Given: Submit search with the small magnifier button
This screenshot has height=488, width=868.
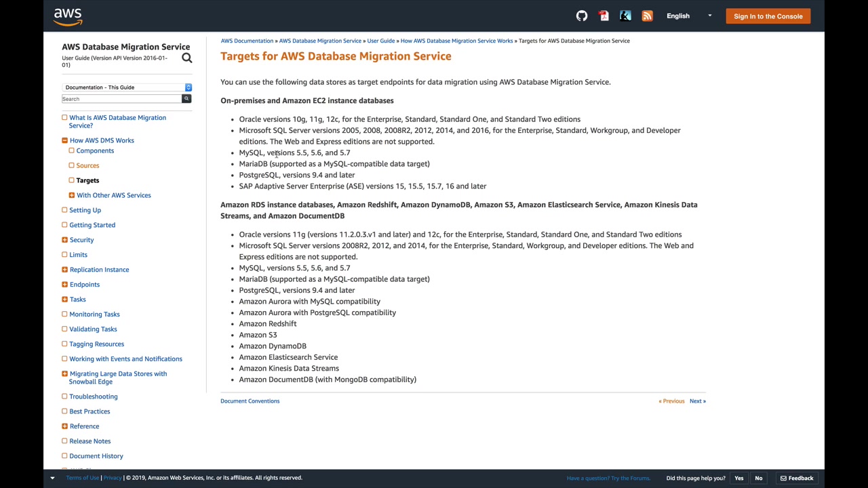Looking at the screenshot, I should point(186,99).
